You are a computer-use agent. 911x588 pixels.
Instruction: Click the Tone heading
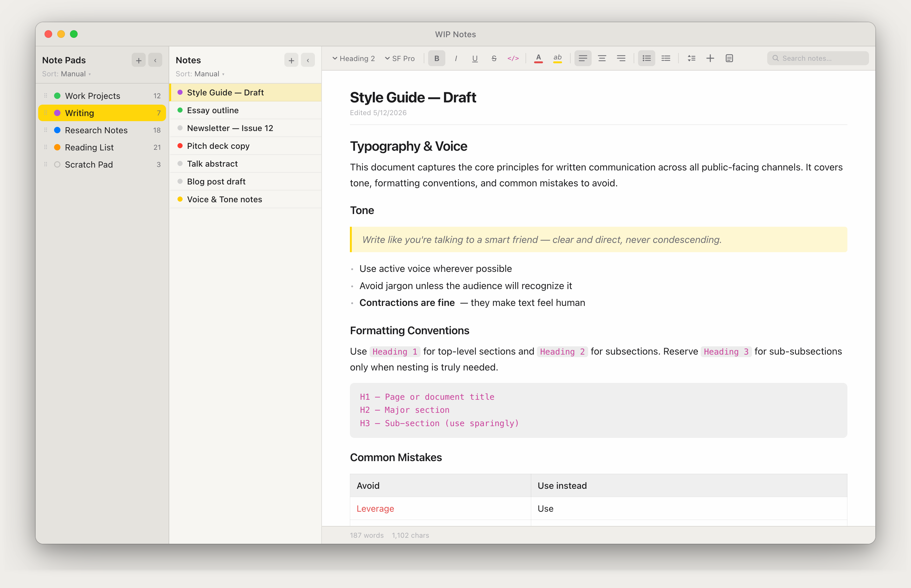362,211
